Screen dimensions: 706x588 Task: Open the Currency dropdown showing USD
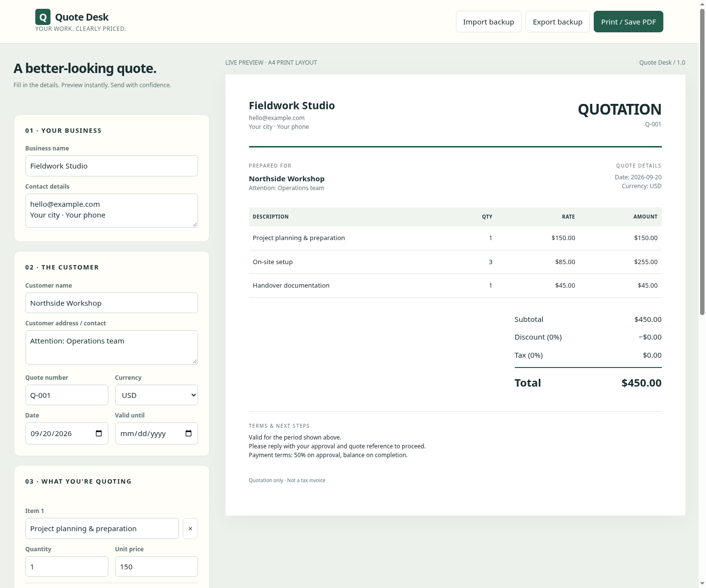pyautogui.click(x=156, y=395)
